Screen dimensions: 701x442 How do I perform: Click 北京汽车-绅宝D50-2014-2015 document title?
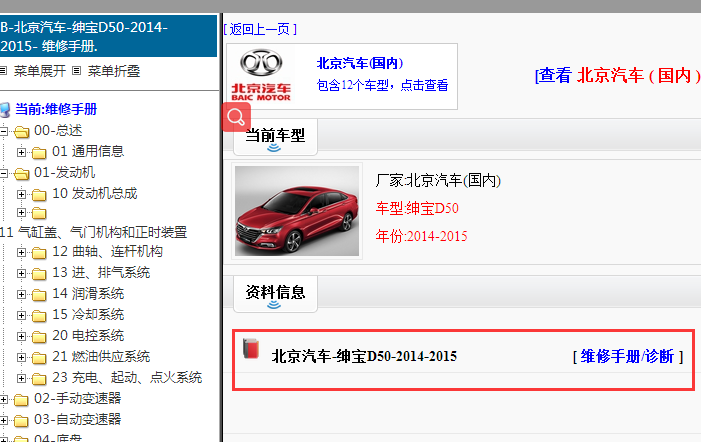(x=364, y=356)
